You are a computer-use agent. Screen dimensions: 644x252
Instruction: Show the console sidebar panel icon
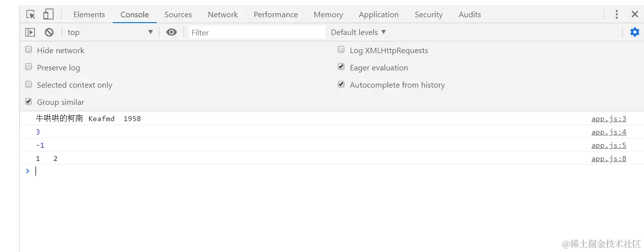[x=30, y=32]
